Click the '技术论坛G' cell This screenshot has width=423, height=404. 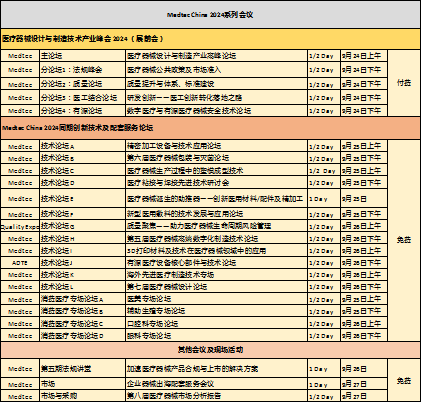[82, 226]
